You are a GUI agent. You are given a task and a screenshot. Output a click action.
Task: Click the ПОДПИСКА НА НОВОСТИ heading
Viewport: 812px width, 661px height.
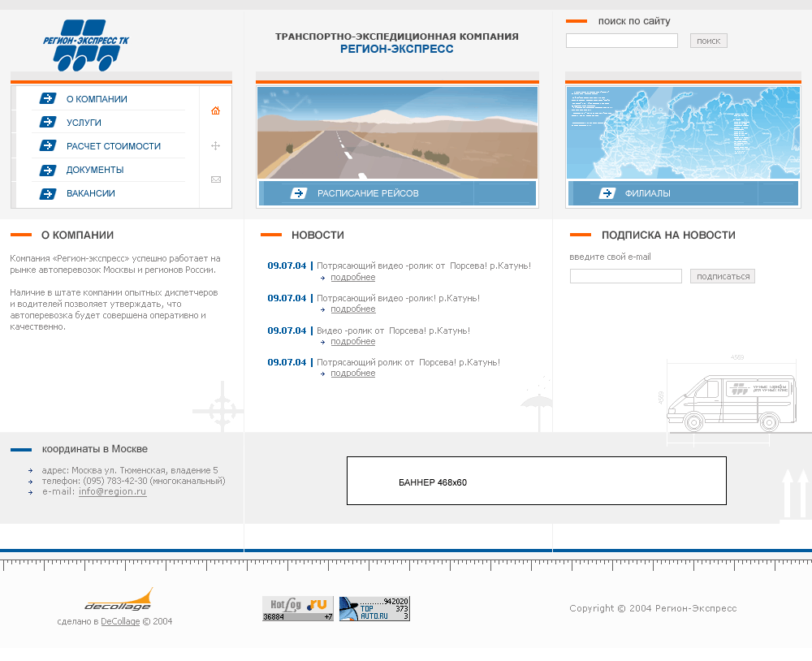point(668,235)
